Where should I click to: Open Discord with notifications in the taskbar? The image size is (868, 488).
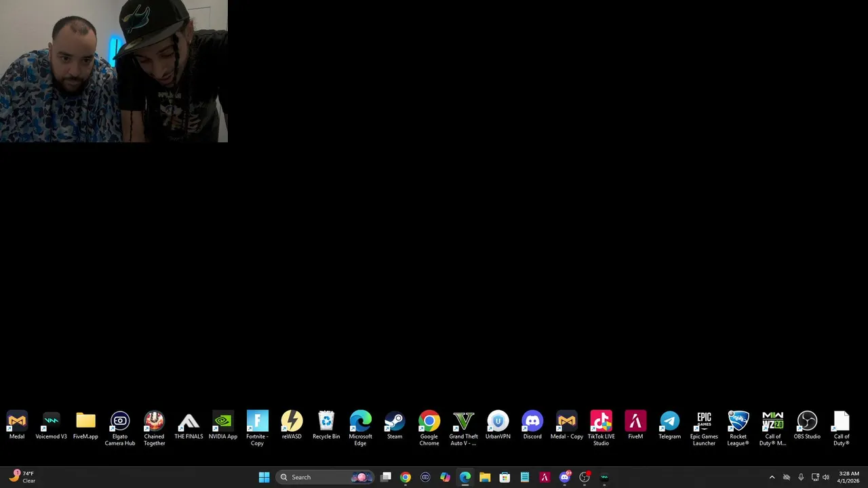565,477
